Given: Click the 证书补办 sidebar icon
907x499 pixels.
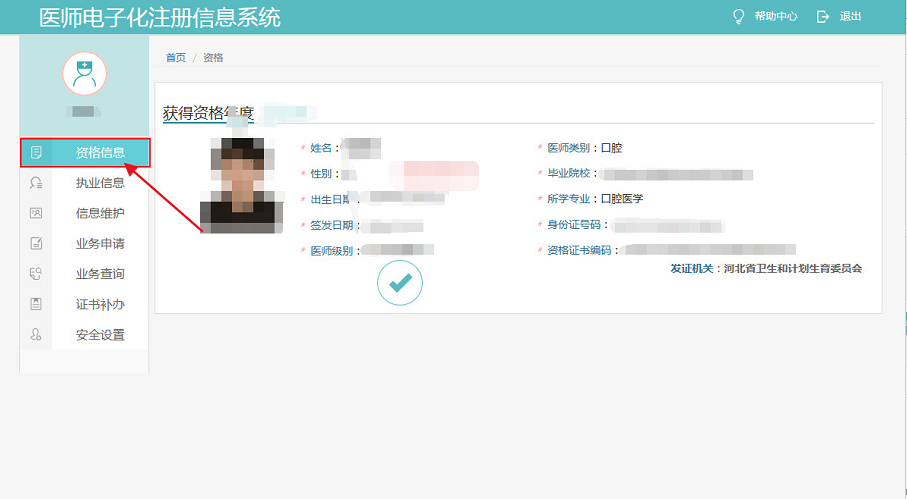Looking at the screenshot, I should point(36,304).
